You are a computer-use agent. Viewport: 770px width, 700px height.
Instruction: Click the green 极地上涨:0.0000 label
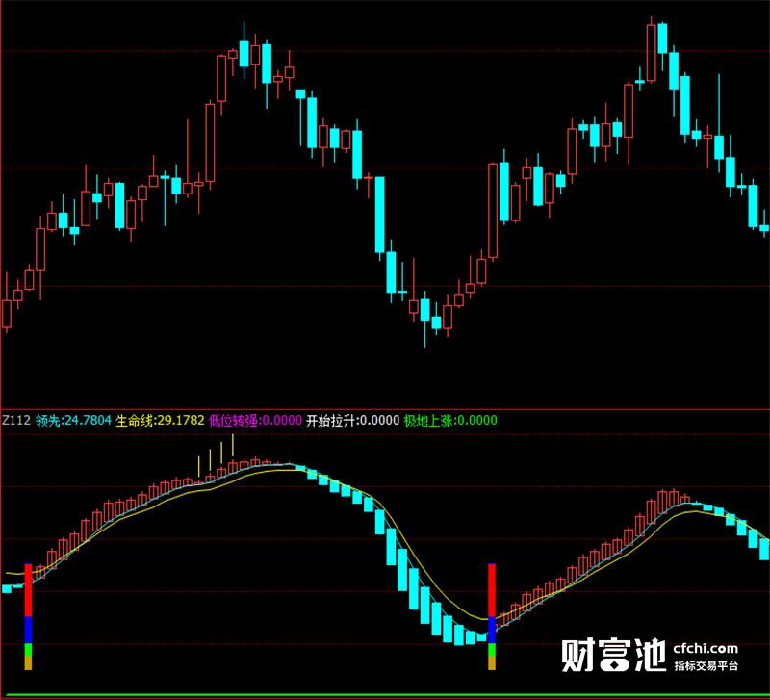click(450, 420)
